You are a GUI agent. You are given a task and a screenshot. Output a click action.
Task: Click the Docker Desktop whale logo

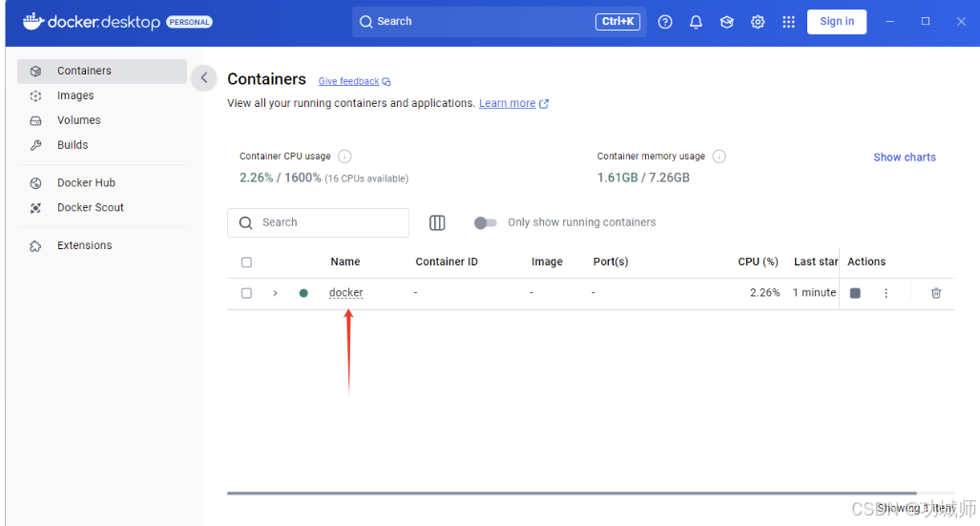33,21
